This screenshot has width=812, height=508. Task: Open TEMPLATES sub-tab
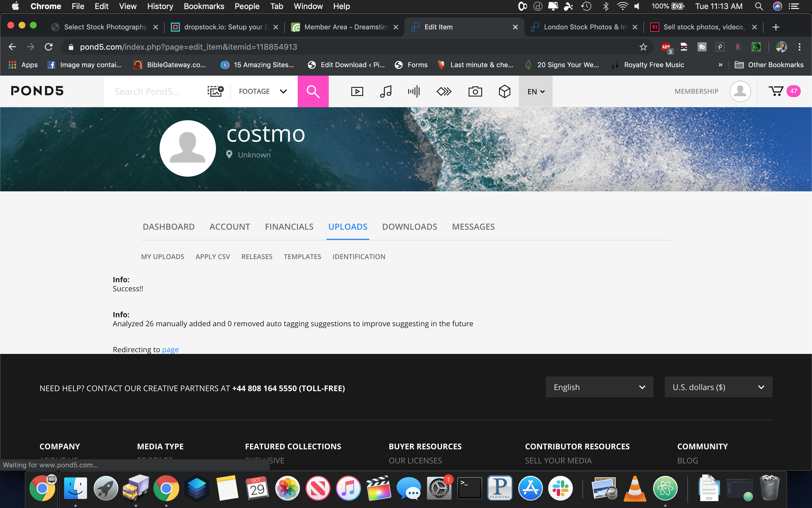(x=302, y=257)
